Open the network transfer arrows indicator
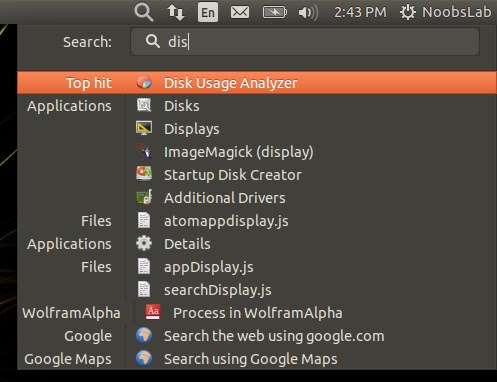 point(176,13)
